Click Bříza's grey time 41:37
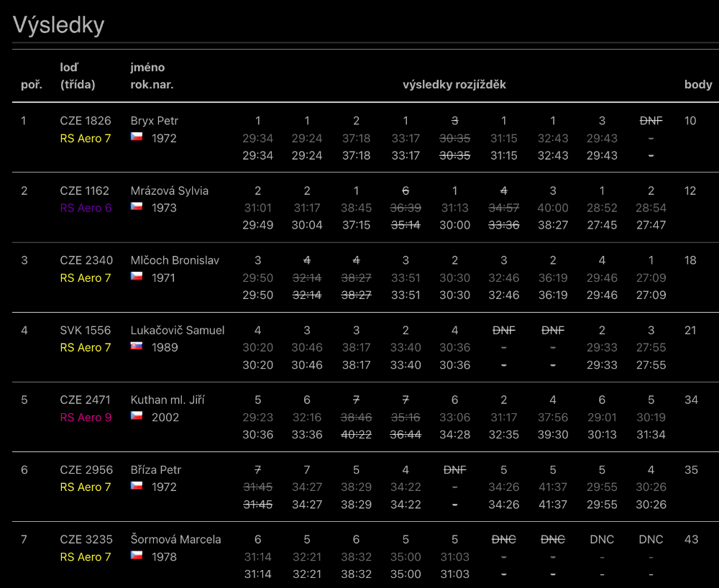The width and height of the screenshot is (719, 588). coord(553,487)
